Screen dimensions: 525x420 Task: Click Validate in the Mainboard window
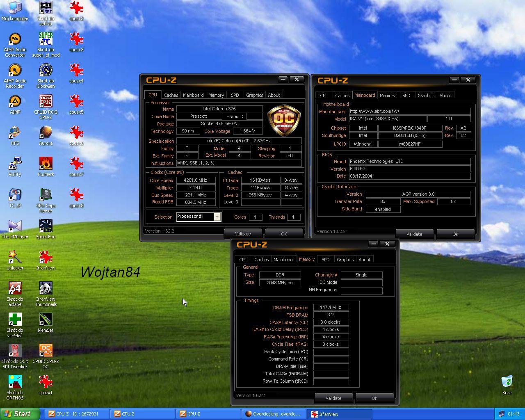coord(414,234)
